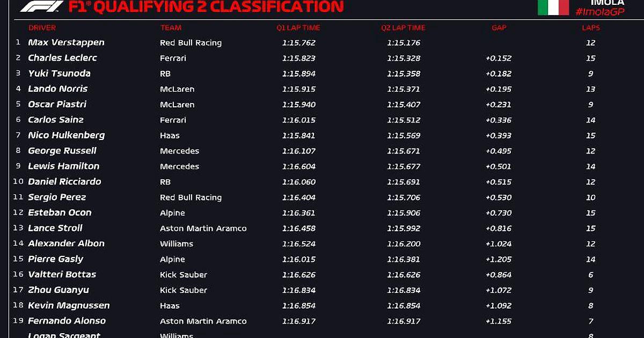Screen dimensions: 644x338
Task: Click the F1 logo icon
Action: [42, 6]
